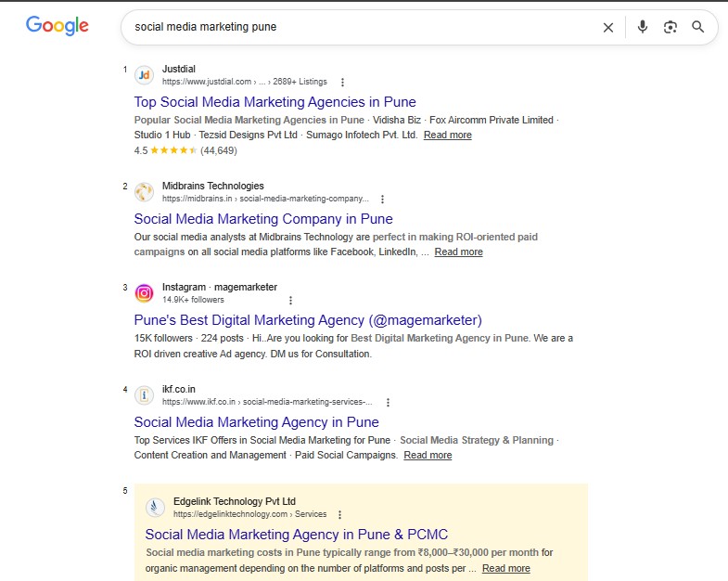Open Pune's Best Digital Marketing Agency link
The height and width of the screenshot is (581, 728).
[x=308, y=320]
